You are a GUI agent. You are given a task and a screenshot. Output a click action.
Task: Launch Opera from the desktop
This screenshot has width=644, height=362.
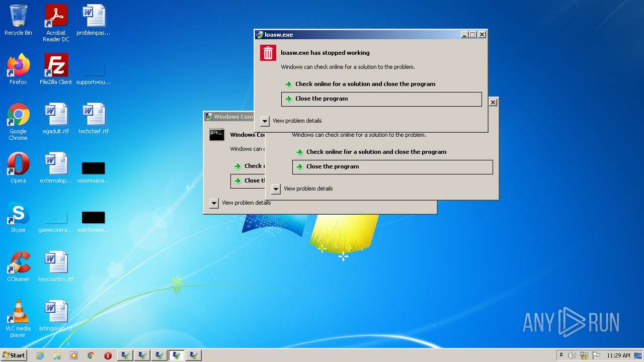click(18, 168)
